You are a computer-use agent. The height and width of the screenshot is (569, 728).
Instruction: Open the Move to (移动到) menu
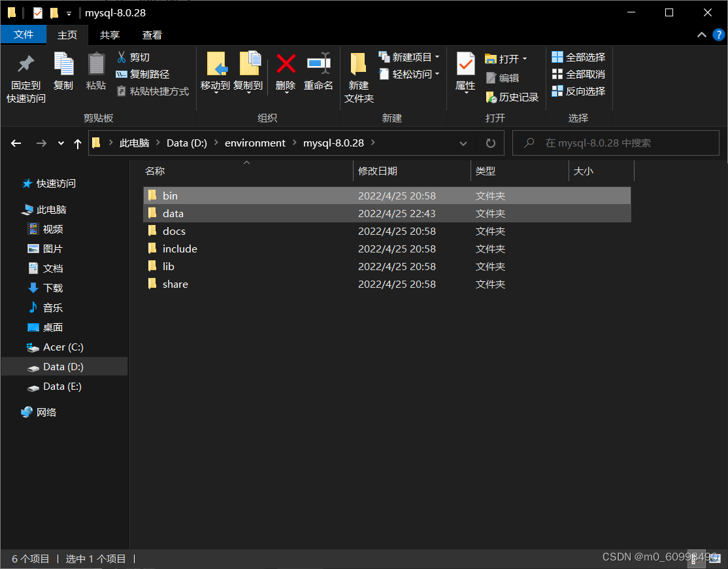click(216, 73)
